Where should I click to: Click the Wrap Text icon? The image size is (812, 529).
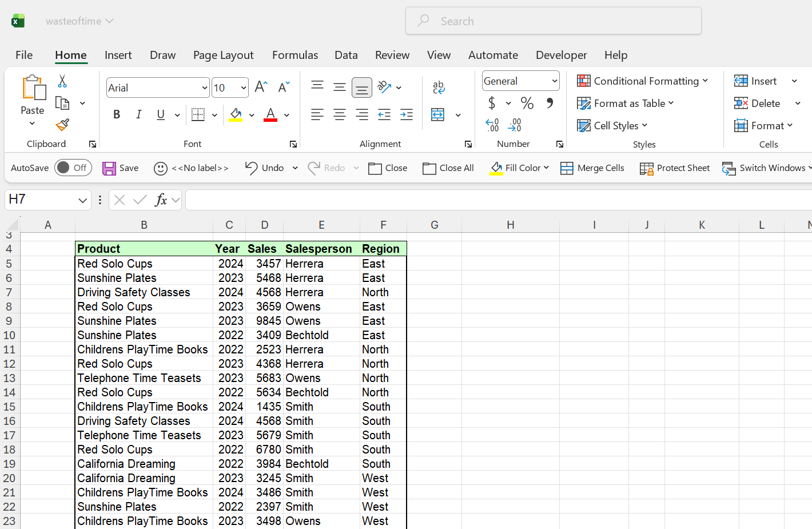coord(439,87)
